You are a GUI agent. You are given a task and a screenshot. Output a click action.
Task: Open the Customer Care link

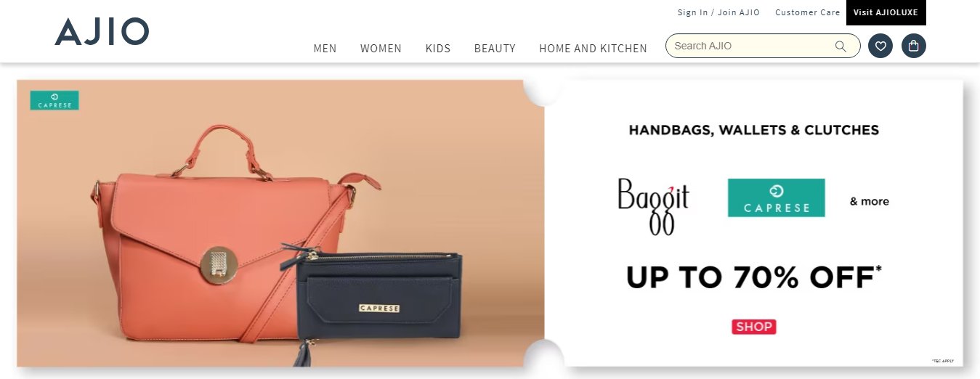click(x=808, y=12)
